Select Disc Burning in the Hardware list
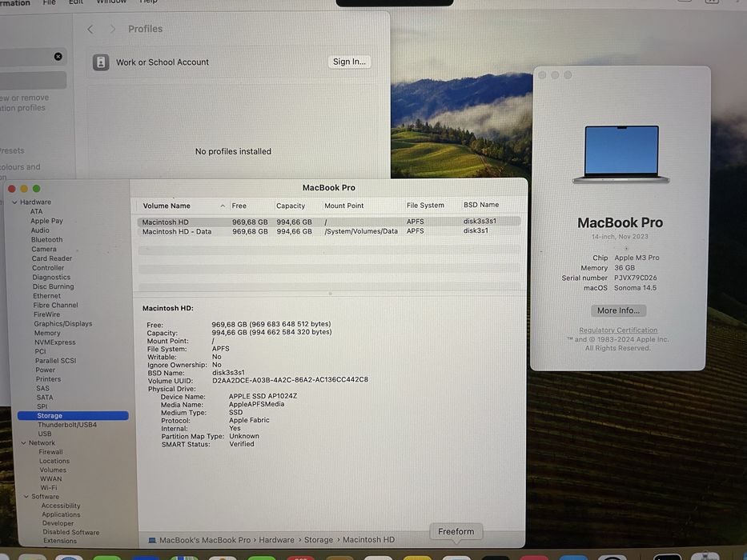The image size is (747, 560). click(54, 286)
